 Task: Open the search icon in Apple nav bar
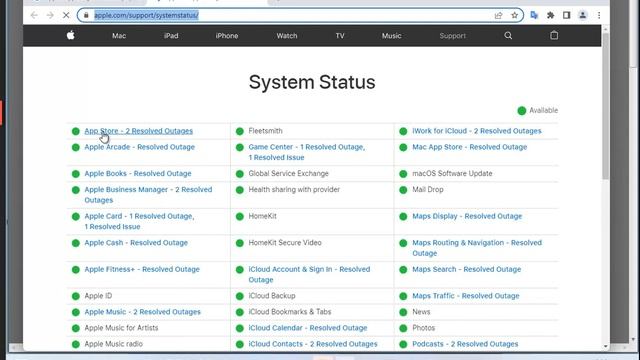pos(508,36)
